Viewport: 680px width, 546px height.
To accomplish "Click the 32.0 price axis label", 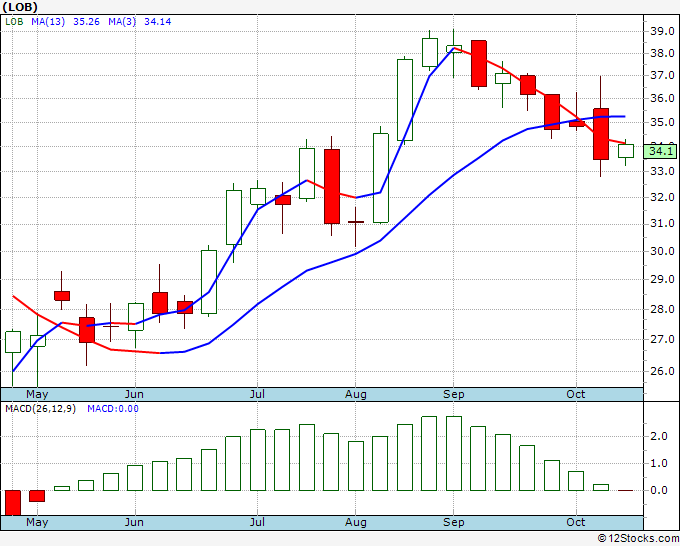I will (662, 197).
